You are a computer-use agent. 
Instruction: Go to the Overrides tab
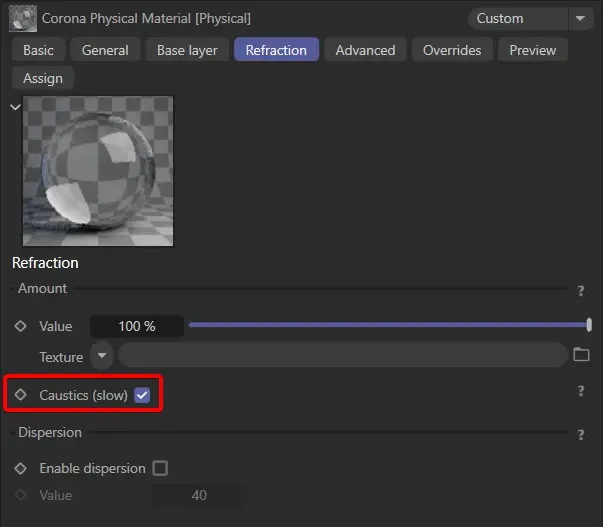(x=452, y=50)
